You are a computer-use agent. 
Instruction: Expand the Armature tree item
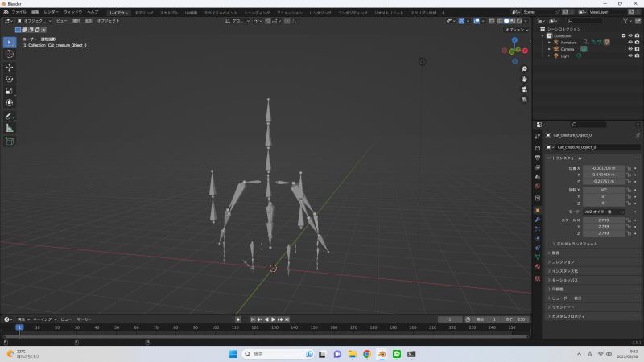pyautogui.click(x=549, y=43)
